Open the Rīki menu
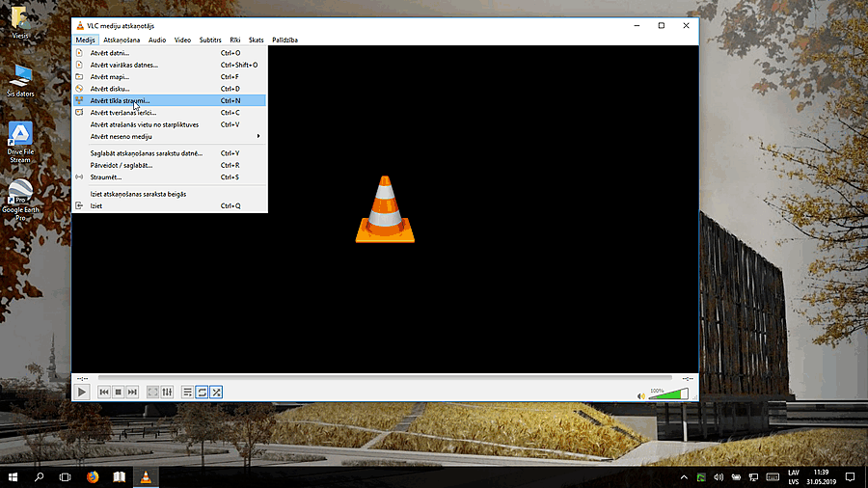The height and width of the screenshot is (488, 868). click(235, 40)
